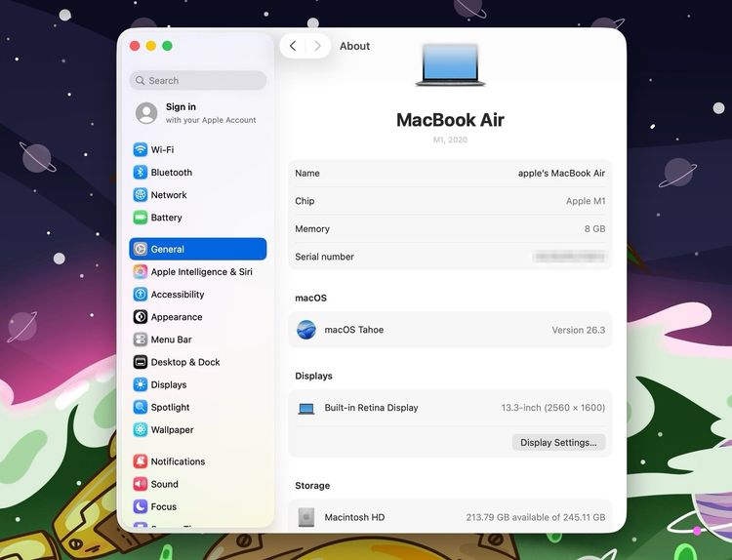Click the "MacBook Air" heading
732x560 pixels.
(x=450, y=120)
